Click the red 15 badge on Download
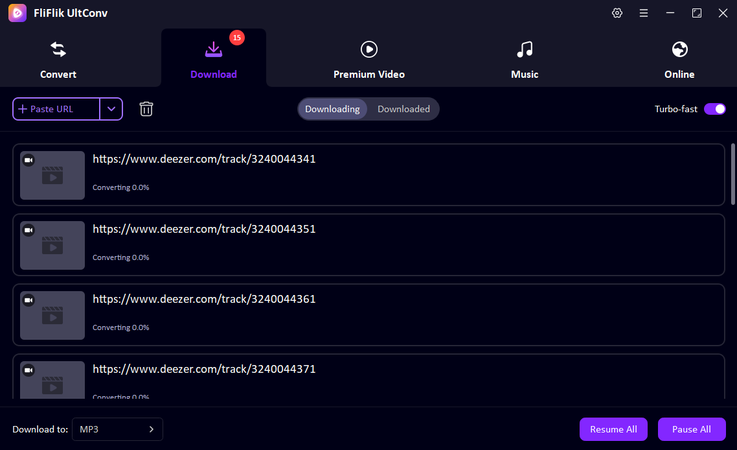The width and height of the screenshot is (737, 450). 237,38
